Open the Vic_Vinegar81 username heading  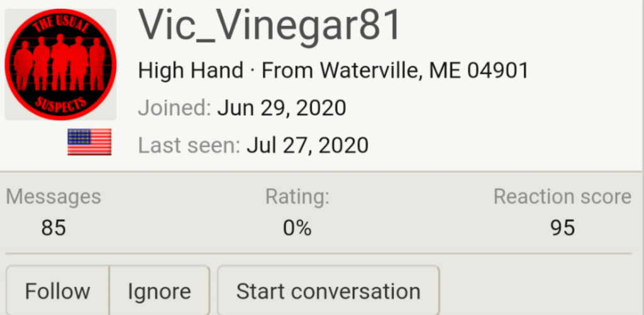[x=270, y=25]
